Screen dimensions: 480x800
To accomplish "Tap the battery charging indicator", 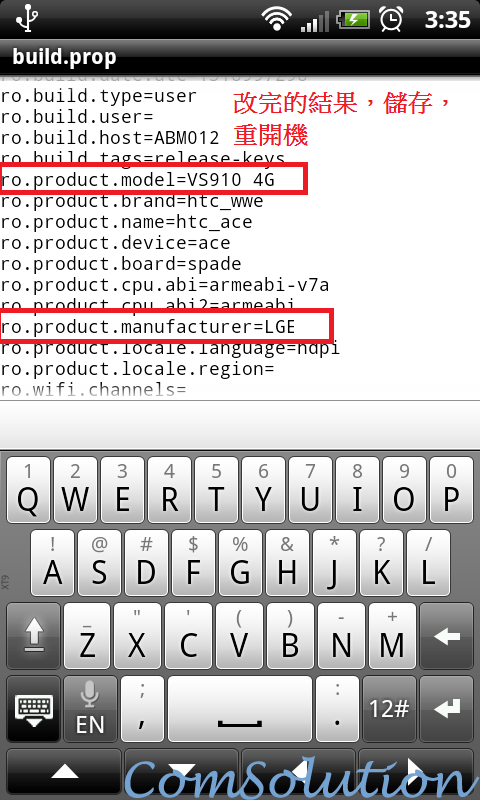I will pos(353,20).
